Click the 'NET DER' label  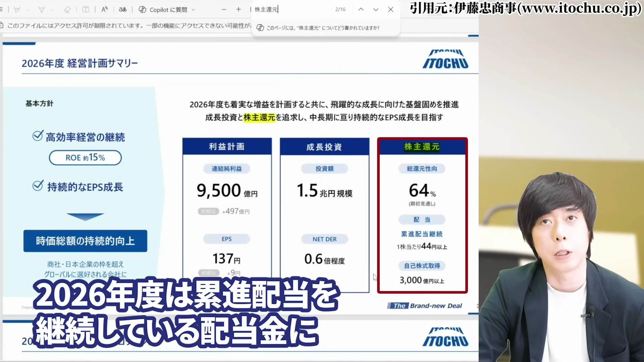324,239
